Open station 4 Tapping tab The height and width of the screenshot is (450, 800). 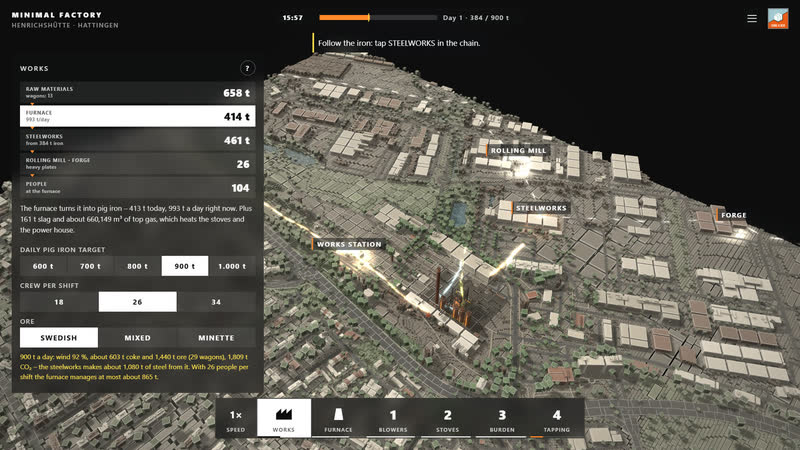click(557, 418)
